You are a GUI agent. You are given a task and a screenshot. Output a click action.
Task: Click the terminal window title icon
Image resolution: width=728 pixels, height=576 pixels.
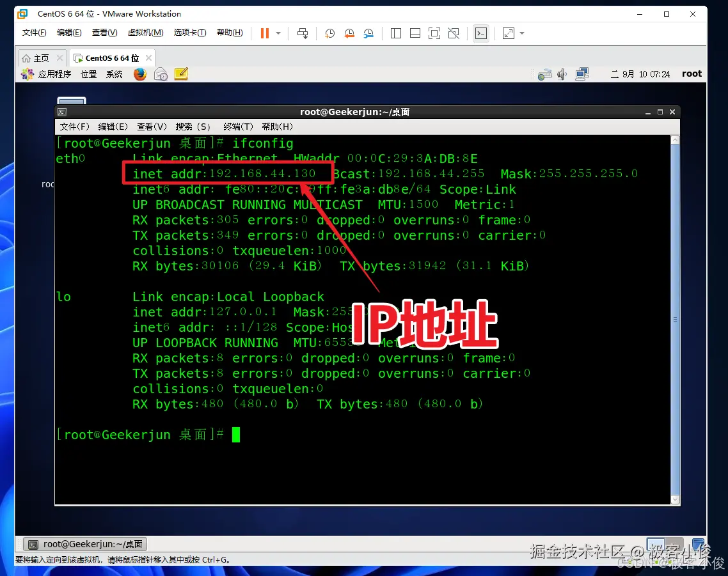pyautogui.click(x=62, y=112)
